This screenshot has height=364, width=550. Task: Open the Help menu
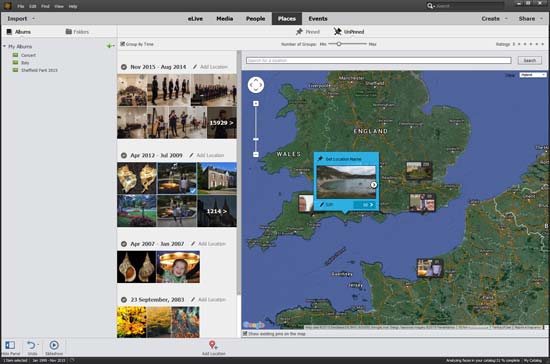(73, 6)
